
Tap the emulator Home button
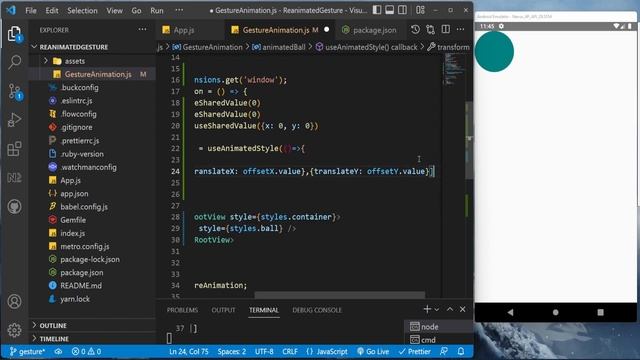pyautogui.click(x=556, y=312)
